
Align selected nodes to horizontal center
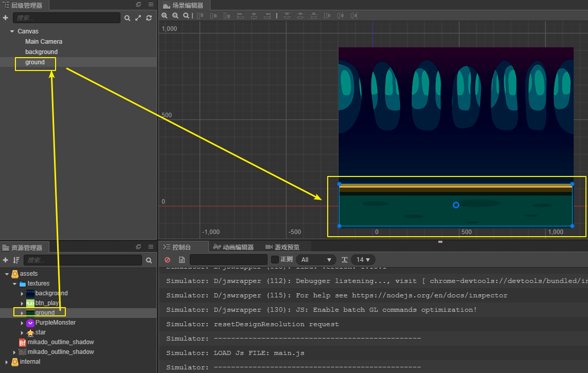pos(254,15)
